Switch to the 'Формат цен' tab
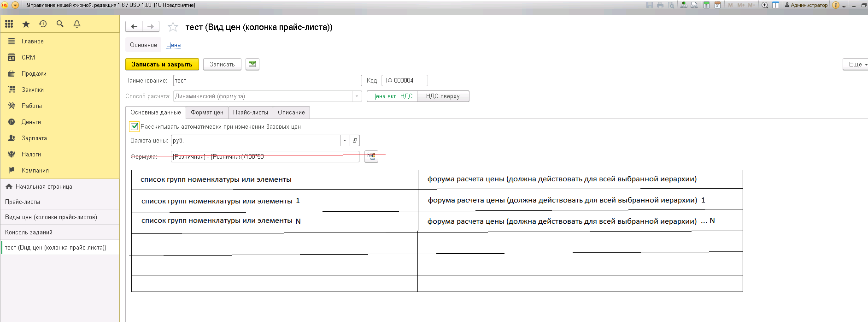The height and width of the screenshot is (322, 868). 207,113
